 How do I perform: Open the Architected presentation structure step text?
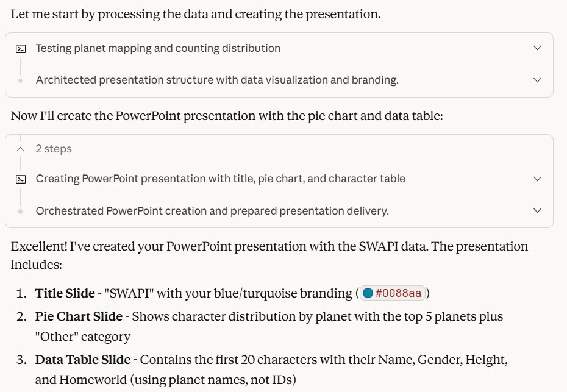pyautogui.click(x=217, y=80)
